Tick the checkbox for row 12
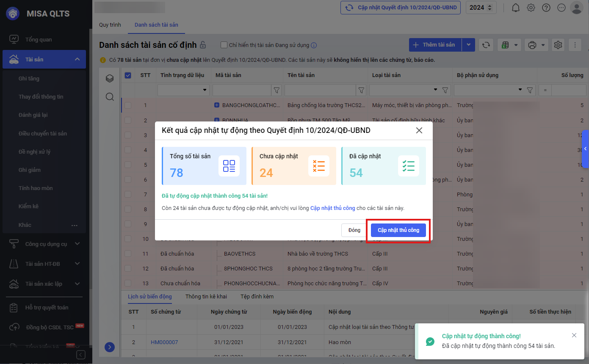The height and width of the screenshot is (364, 589). click(128, 268)
